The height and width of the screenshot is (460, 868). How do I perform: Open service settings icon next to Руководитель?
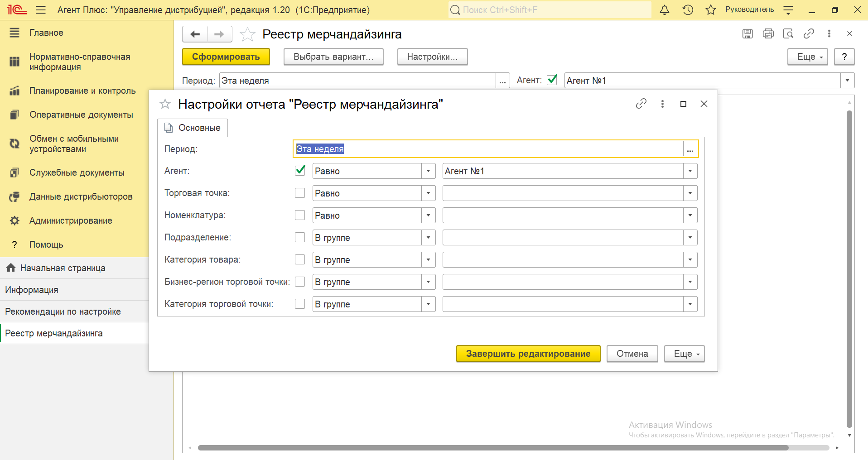click(788, 10)
